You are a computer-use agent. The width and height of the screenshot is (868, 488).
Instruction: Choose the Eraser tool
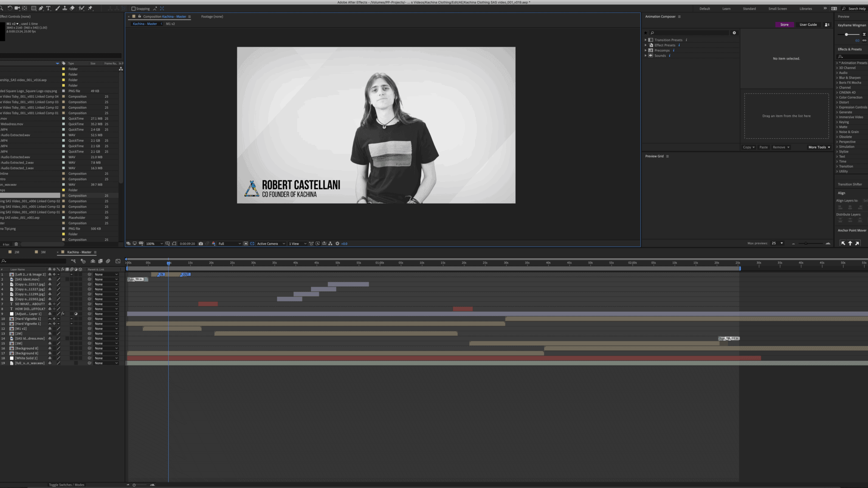pyautogui.click(x=72, y=8)
